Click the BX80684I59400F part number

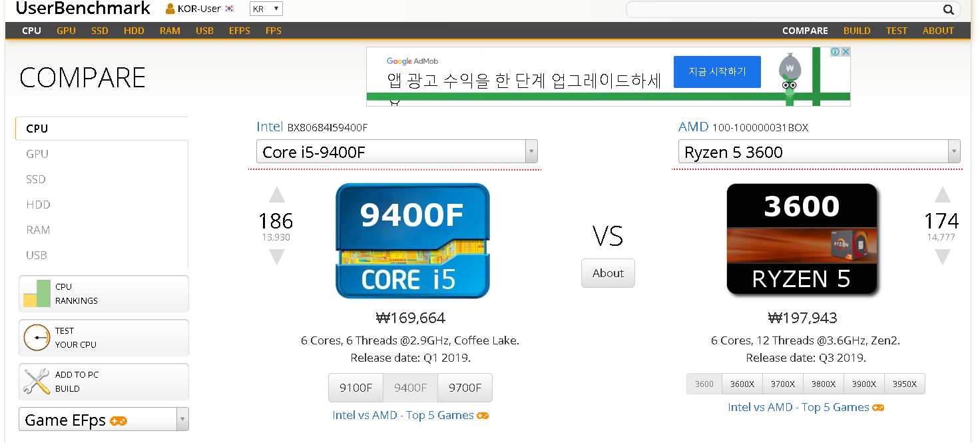(328, 127)
